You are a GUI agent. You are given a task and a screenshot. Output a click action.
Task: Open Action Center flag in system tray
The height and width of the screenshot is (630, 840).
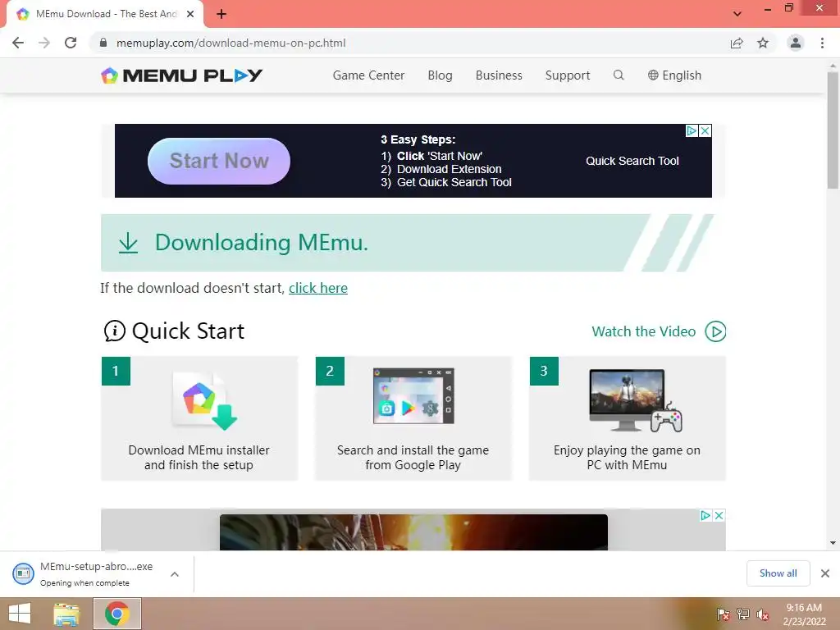coord(724,614)
